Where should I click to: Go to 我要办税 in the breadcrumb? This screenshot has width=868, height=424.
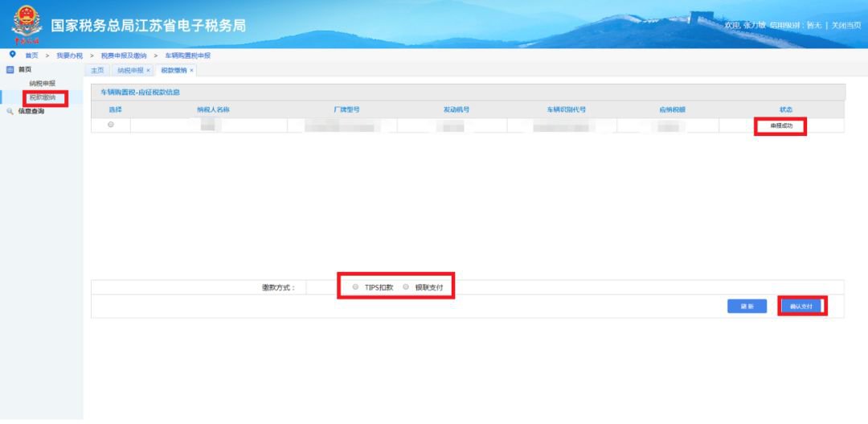point(69,56)
